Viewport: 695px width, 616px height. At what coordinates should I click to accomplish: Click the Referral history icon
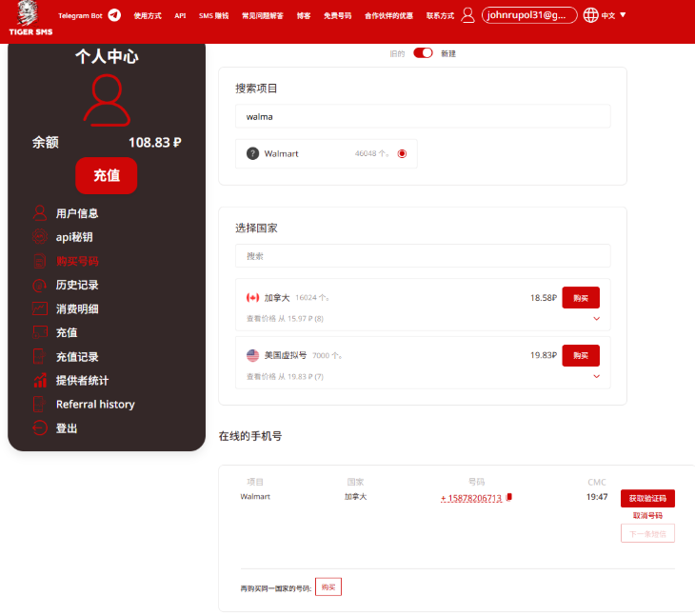click(39, 405)
